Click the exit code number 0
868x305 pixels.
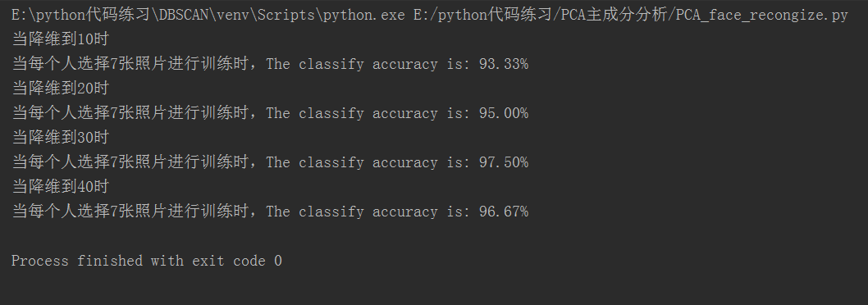click(278, 261)
